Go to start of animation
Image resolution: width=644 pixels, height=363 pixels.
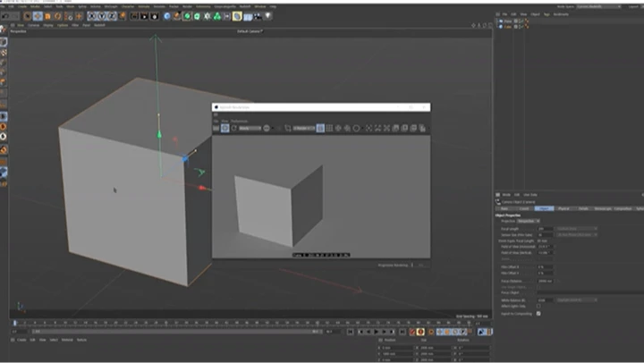pyautogui.click(x=351, y=332)
